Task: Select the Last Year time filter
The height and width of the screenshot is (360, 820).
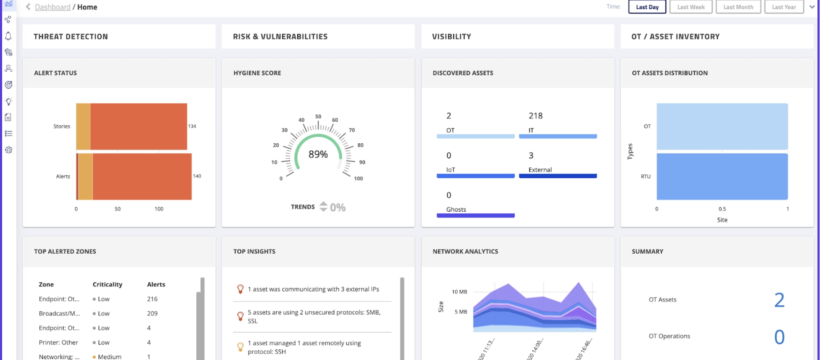Action: pos(784,7)
